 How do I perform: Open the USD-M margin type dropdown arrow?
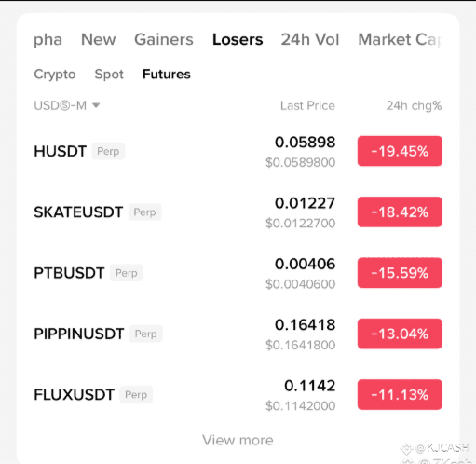(x=96, y=105)
